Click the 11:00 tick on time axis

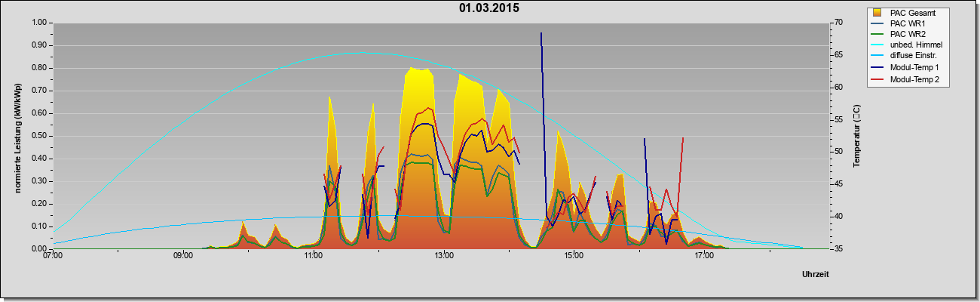pos(314,256)
